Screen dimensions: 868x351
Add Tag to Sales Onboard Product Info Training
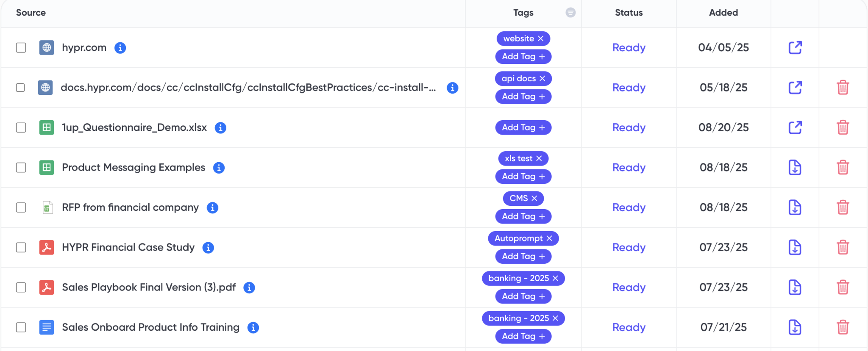tap(523, 336)
